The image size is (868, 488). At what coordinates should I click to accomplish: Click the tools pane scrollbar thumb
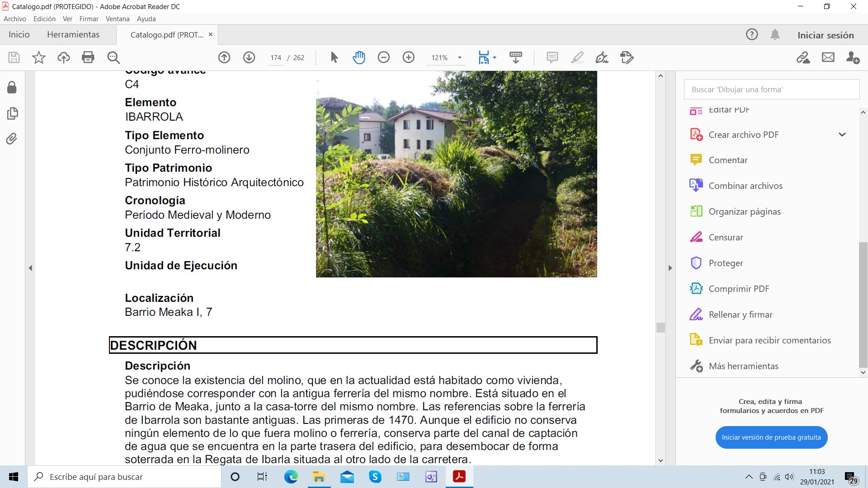(863, 305)
